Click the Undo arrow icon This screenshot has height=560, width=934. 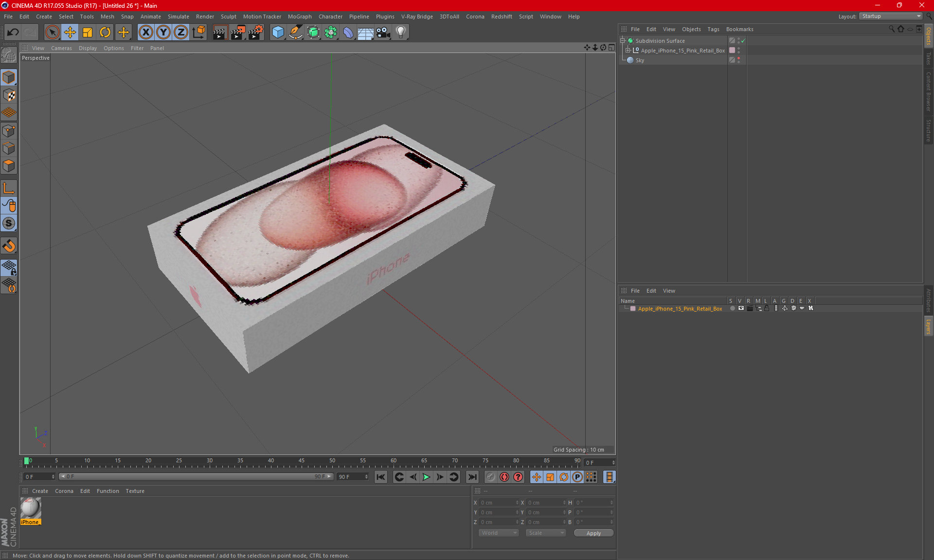tap(13, 32)
